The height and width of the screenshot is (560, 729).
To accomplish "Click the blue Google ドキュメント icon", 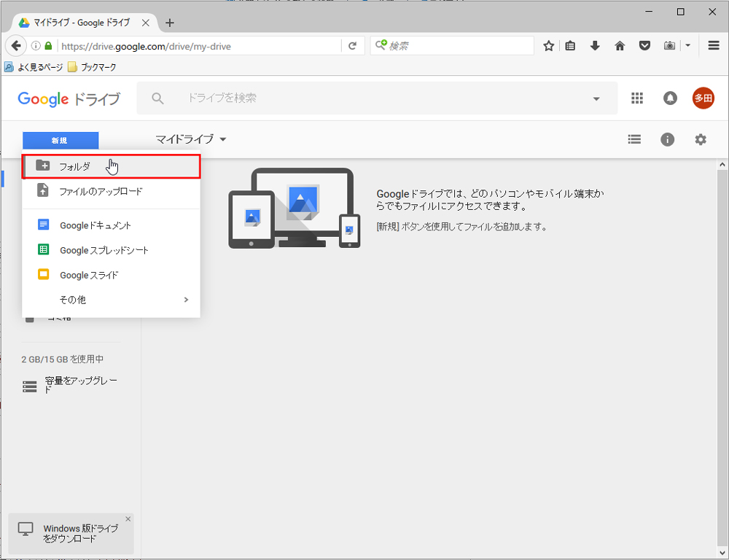I will [43, 225].
